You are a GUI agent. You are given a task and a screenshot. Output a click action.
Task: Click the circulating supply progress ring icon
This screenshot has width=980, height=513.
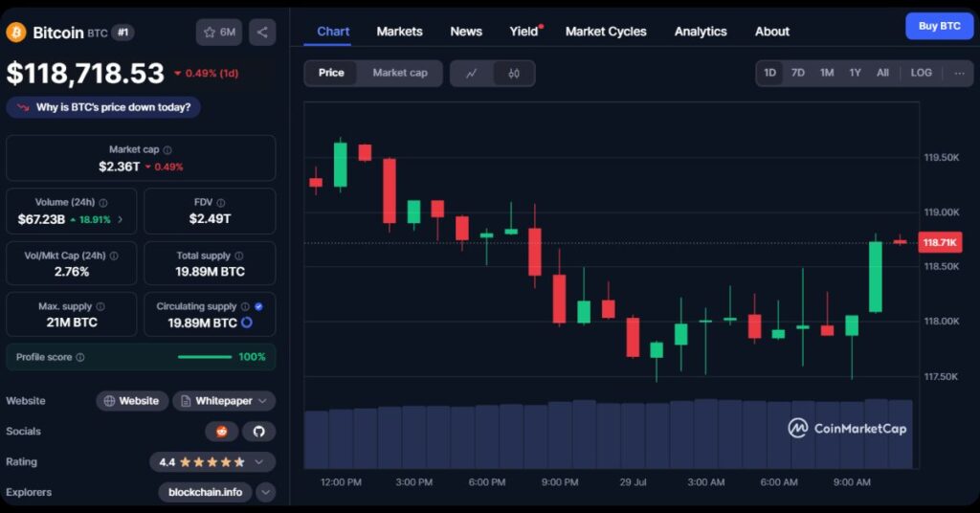(247, 323)
